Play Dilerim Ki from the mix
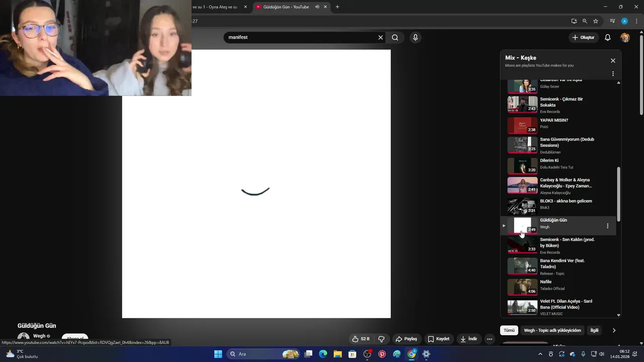 coord(558,165)
